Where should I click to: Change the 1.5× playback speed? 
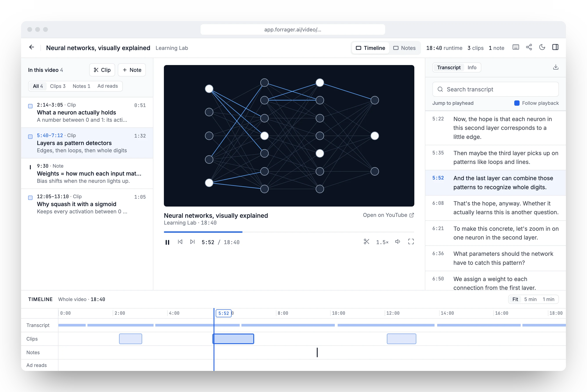(x=382, y=242)
